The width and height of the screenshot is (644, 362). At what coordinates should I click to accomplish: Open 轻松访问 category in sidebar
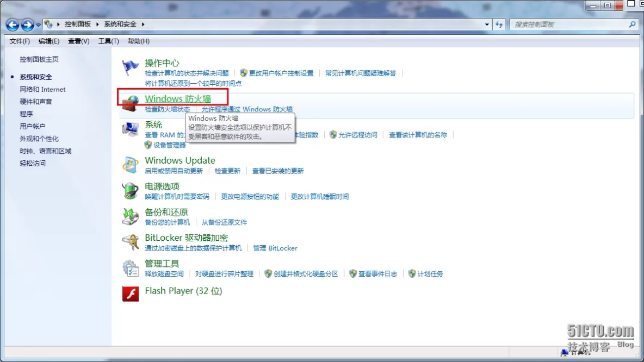coord(33,163)
